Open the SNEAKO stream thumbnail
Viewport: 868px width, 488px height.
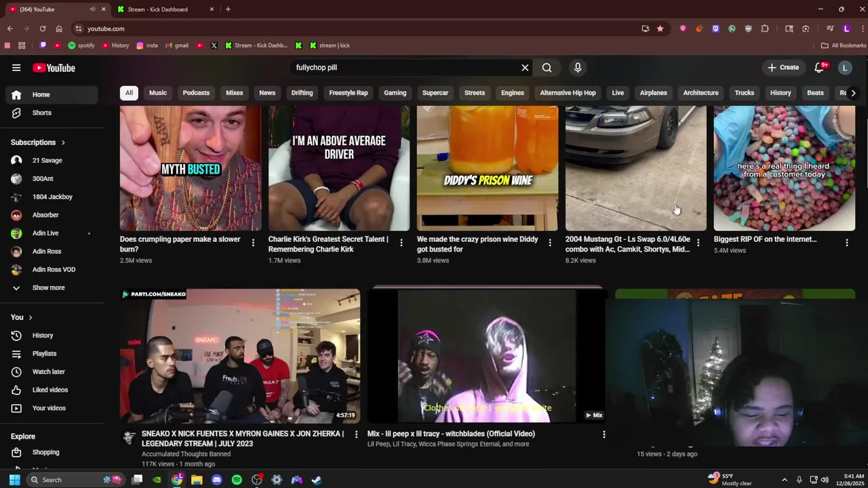(x=240, y=356)
